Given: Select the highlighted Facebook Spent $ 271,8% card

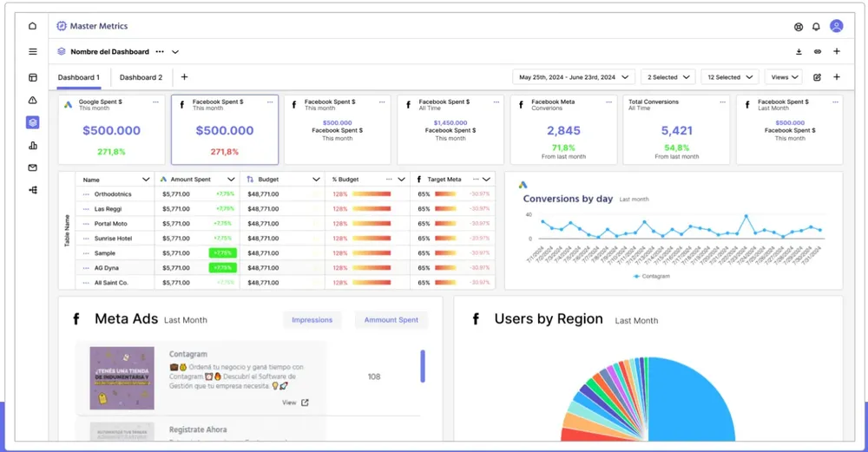Looking at the screenshot, I should pos(225,129).
